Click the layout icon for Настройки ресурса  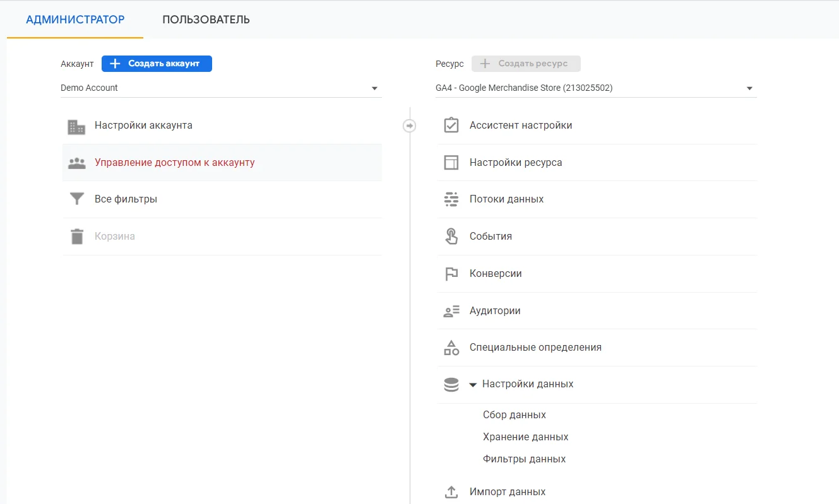[451, 163]
